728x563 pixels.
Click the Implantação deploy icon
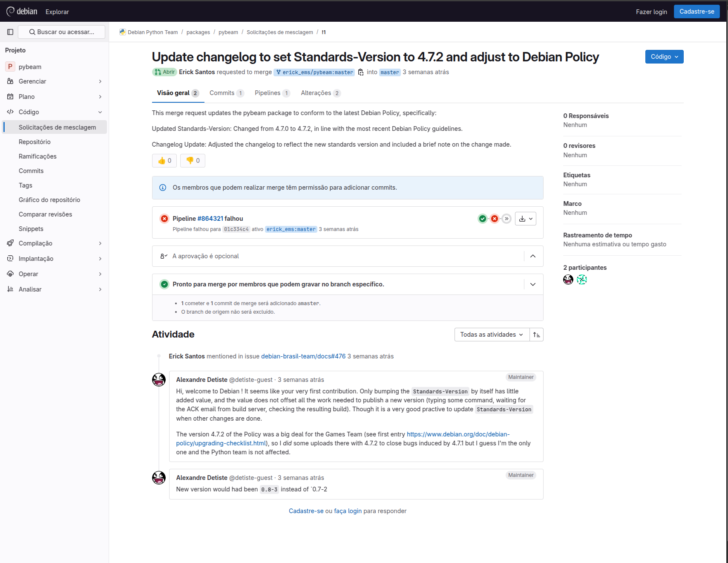10,259
